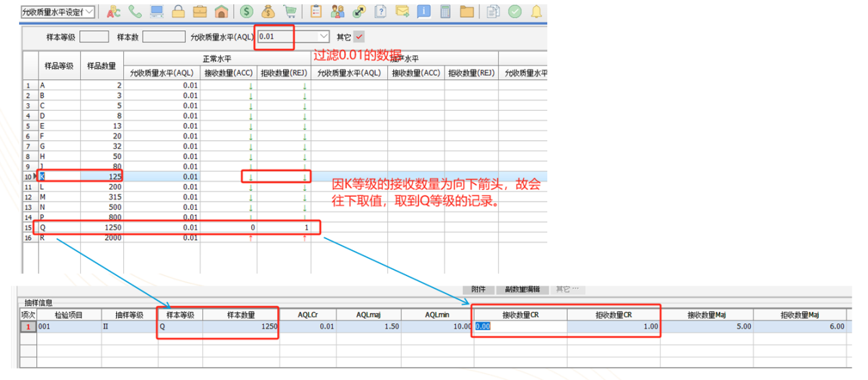
Task: Click the 样本数 input field
Action: (x=159, y=36)
